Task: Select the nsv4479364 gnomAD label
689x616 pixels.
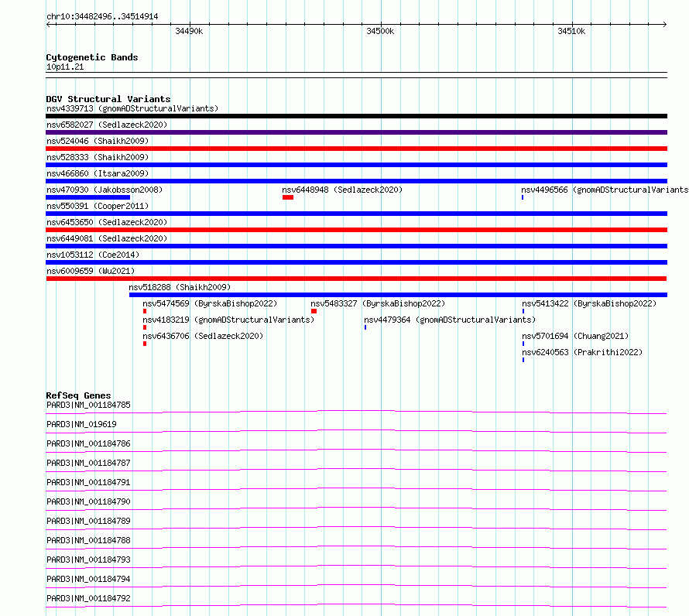Action: [450, 320]
